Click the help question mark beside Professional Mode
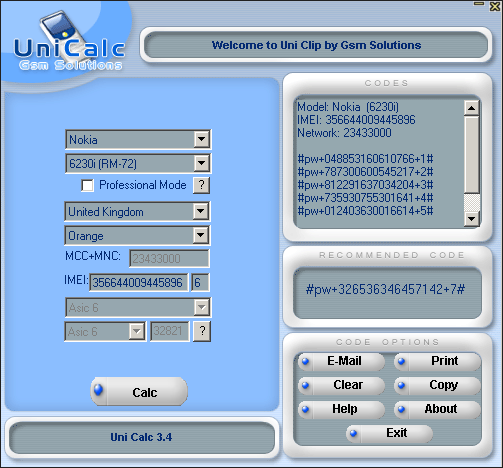This screenshot has height=468, width=503. pos(201,185)
